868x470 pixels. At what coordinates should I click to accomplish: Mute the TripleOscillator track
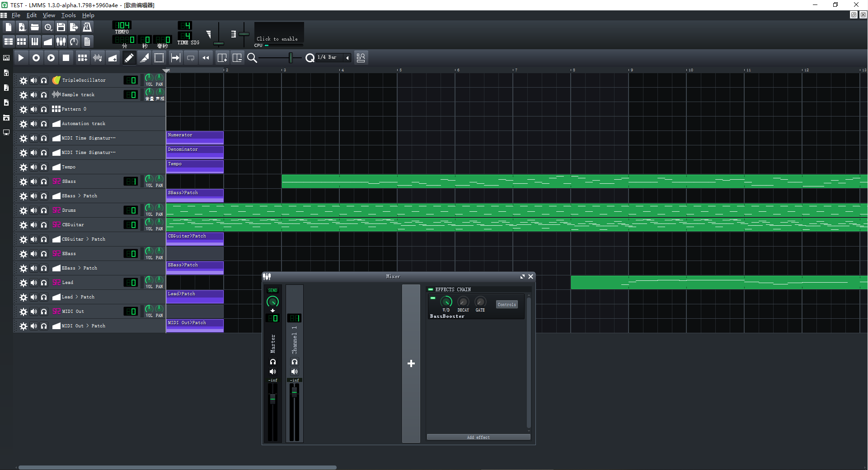point(34,80)
